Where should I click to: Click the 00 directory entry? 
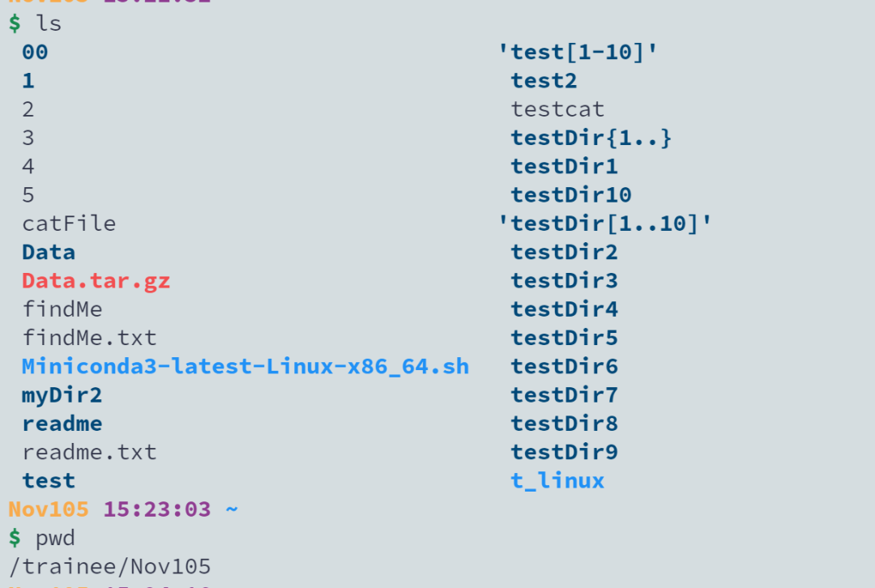(35, 53)
